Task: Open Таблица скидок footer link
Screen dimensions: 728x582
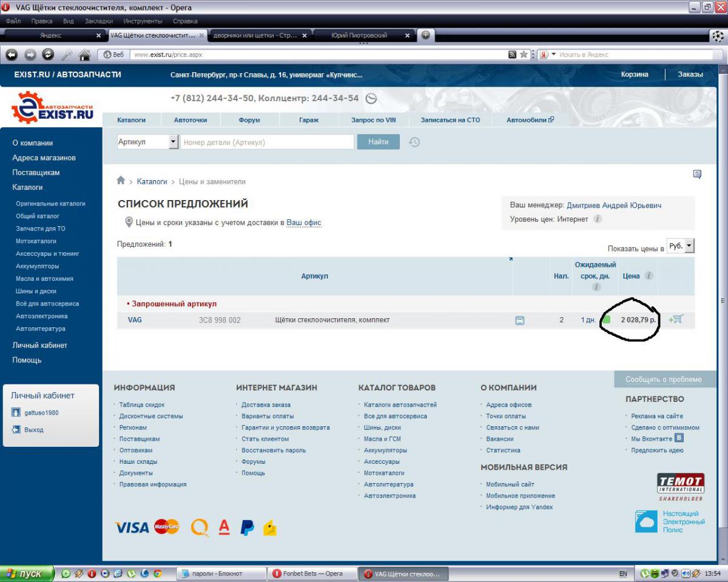Action: pos(142,405)
